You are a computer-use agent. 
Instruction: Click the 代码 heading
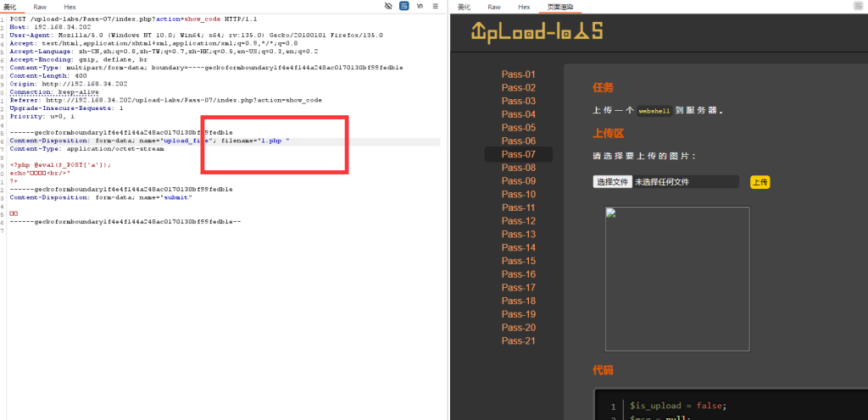click(603, 370)
